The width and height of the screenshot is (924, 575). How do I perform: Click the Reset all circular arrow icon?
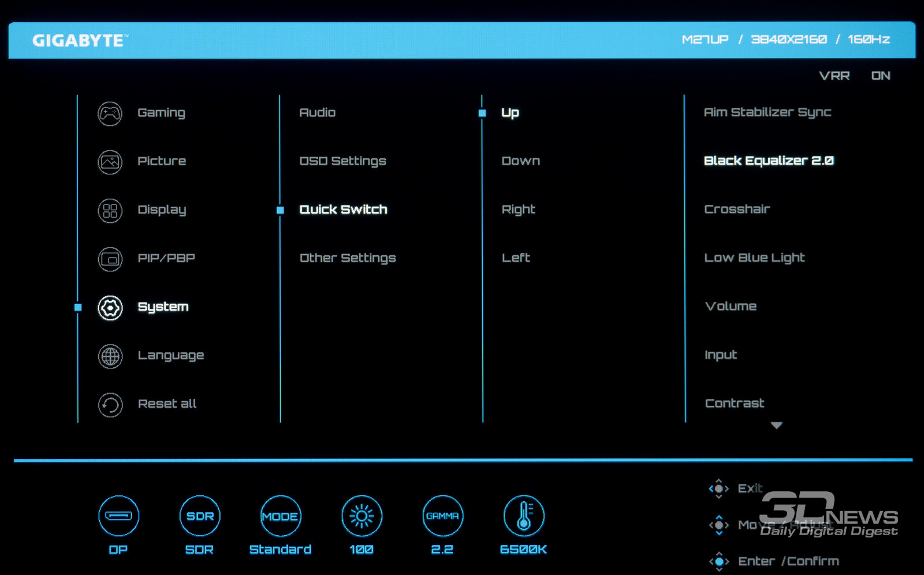110,405
